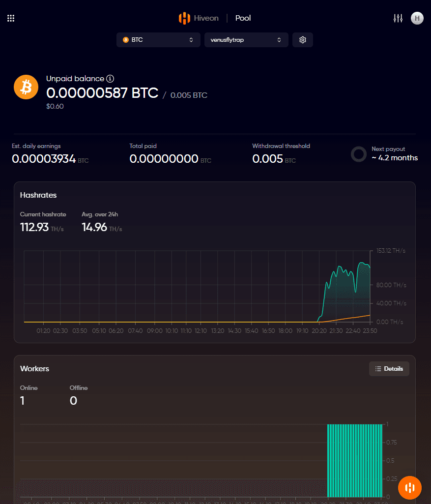Click the BTC coin badge in the selector

click(125, 40)
